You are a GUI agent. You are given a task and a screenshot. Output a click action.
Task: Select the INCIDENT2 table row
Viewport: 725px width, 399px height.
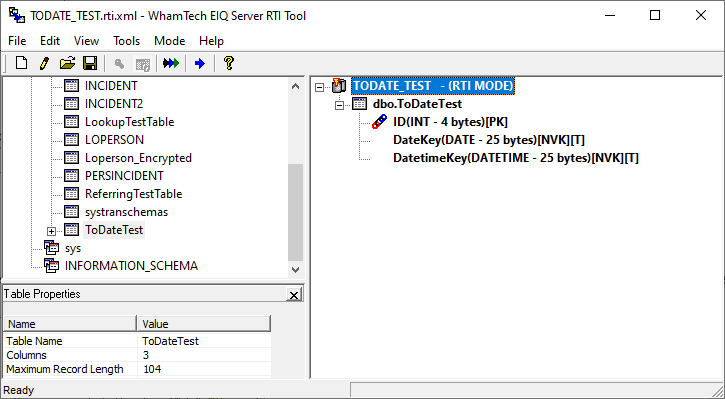114,104
